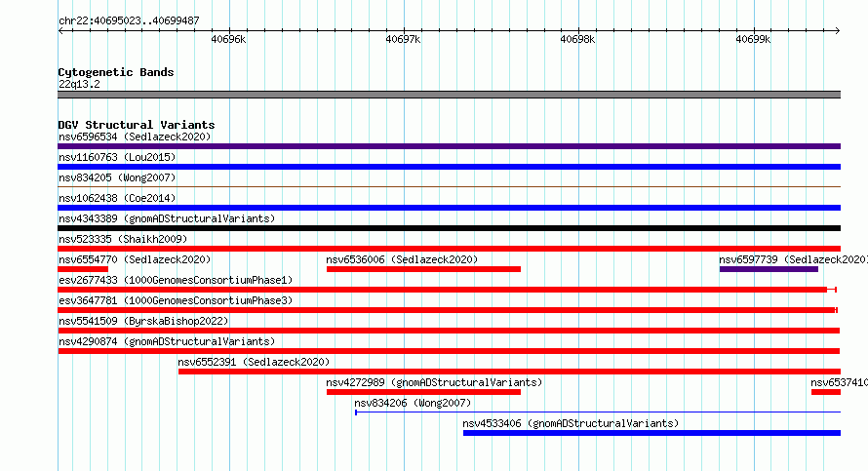The width and height of the screenshot is (868, 471).
Task: Click the ruler's right arrowhead
Action: point(837,31)
